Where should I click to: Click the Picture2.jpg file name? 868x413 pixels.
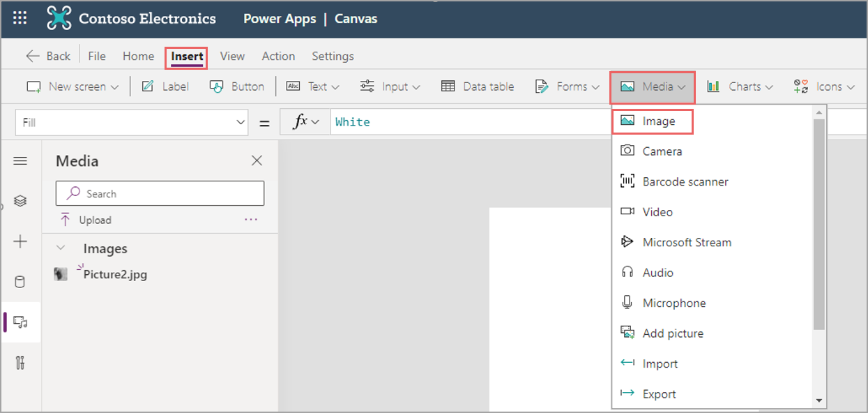coord(115,274)
